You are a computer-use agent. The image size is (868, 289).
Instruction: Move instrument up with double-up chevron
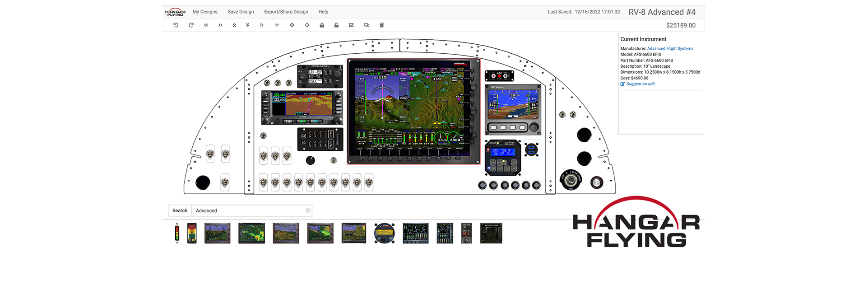[x=234, y=25]
